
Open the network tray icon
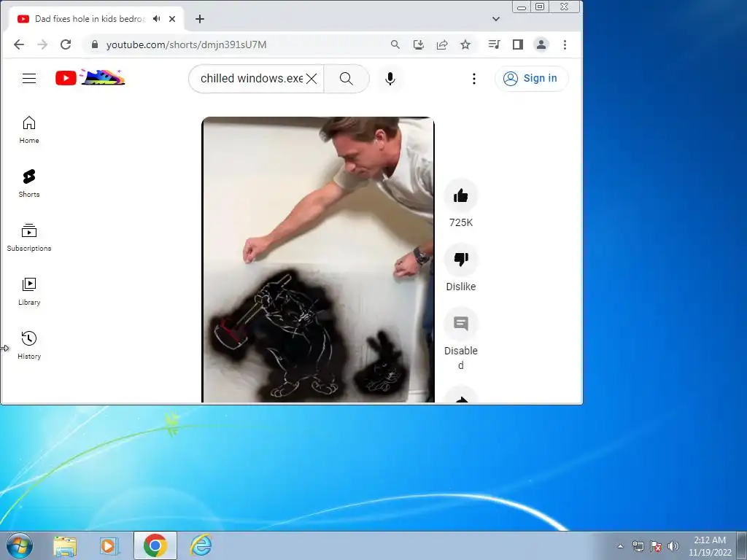[638, 546]
